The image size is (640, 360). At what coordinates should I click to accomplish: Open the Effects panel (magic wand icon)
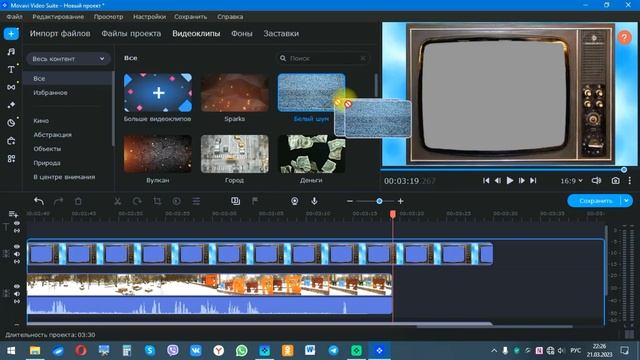11,105
